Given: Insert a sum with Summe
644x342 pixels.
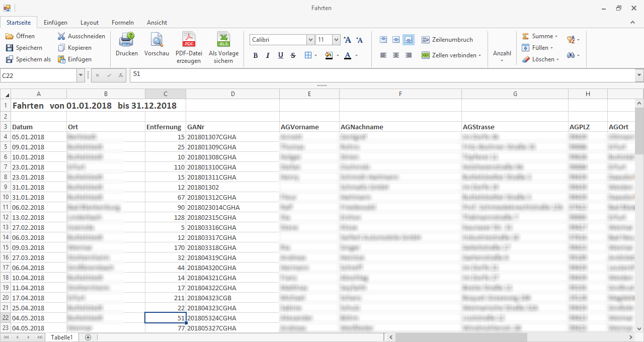Looking at the screenshot, I should [x=540, y=36].
